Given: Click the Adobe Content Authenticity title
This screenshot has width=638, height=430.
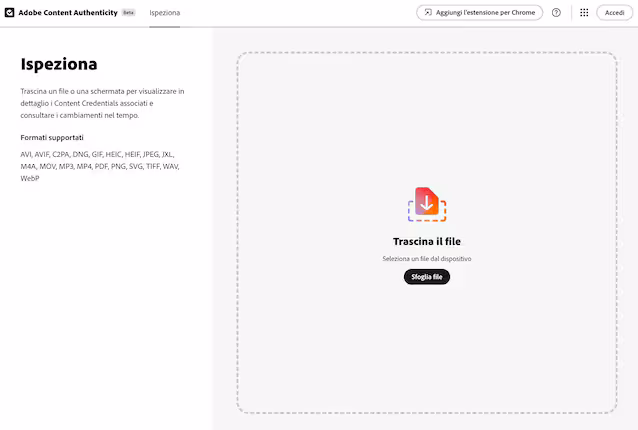Looking at the screenshot, I should 68,13.
